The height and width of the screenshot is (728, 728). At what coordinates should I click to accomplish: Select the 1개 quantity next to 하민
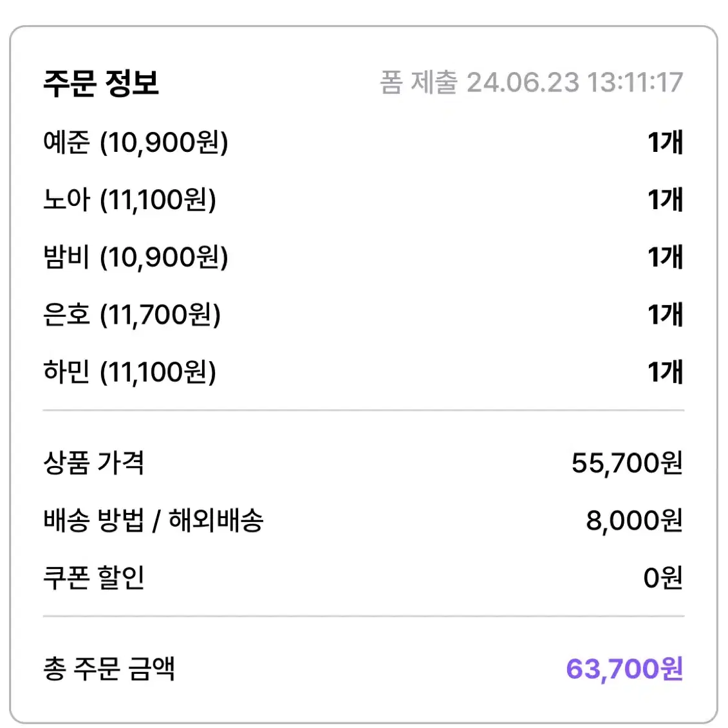665,372
